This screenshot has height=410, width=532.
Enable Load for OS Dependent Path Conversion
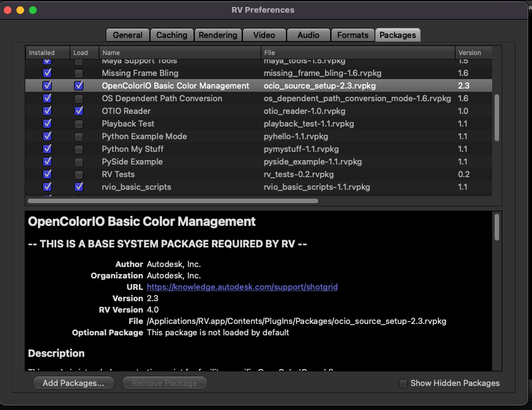click(78, 99)
